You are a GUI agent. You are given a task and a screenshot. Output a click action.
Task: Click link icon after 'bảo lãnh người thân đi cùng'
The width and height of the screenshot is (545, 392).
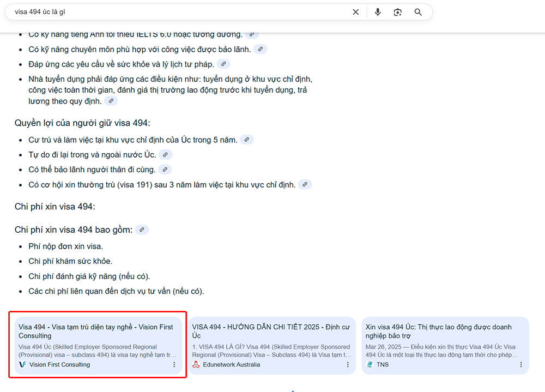[165, 170]
